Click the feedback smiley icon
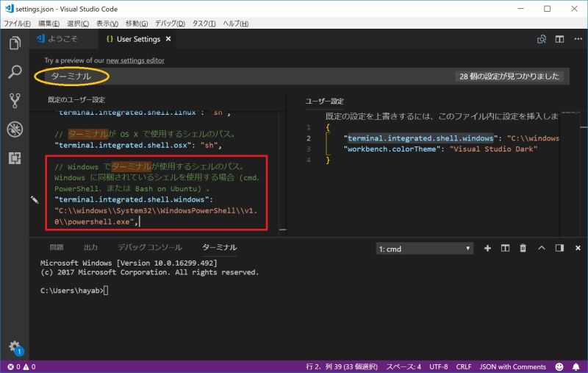 pyautogui.click(x=559, y=366)
